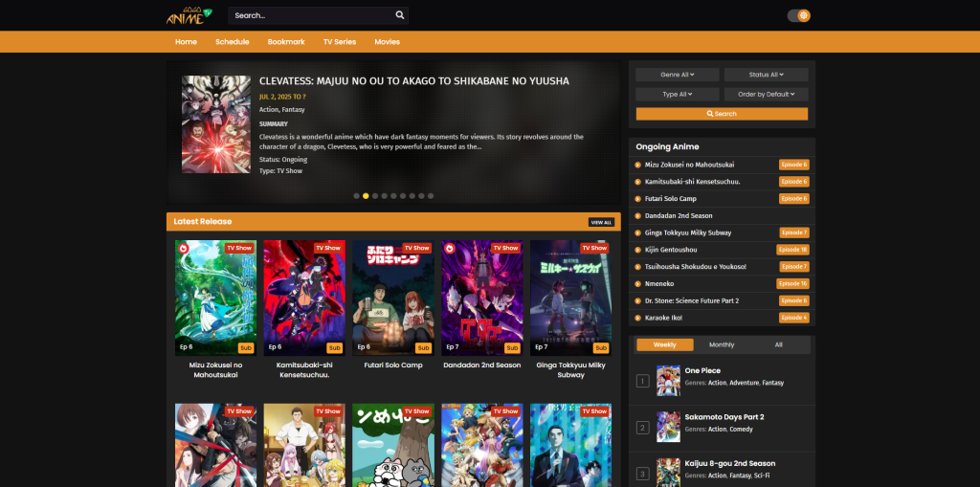Click the orange filter Search button
Screen dimensions: 980x487
coord(722,114)
